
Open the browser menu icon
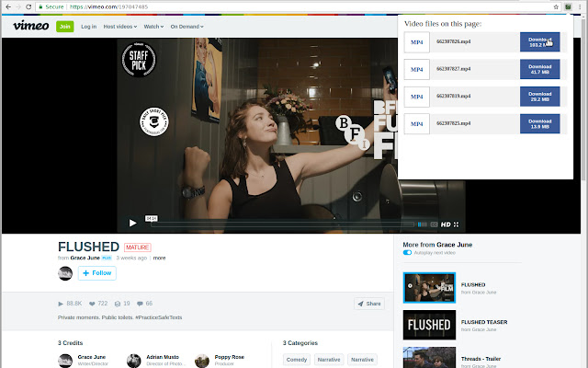tap(581, 6)
